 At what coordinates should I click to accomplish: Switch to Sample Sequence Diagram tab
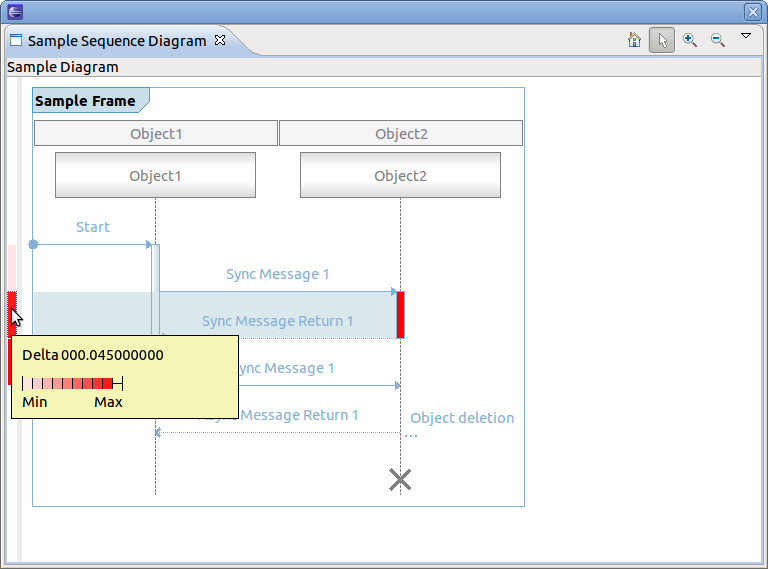pyautogui.click(x=116, y=41)
